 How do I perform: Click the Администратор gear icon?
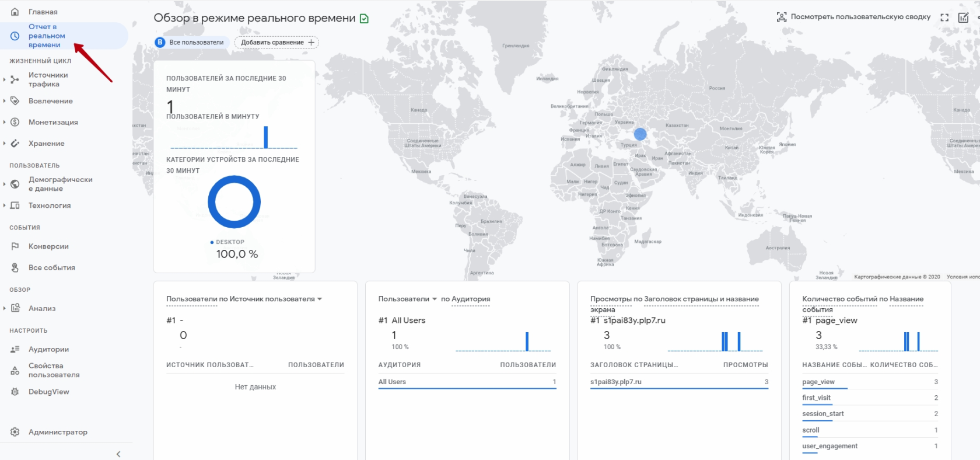(x=15, y=432)
